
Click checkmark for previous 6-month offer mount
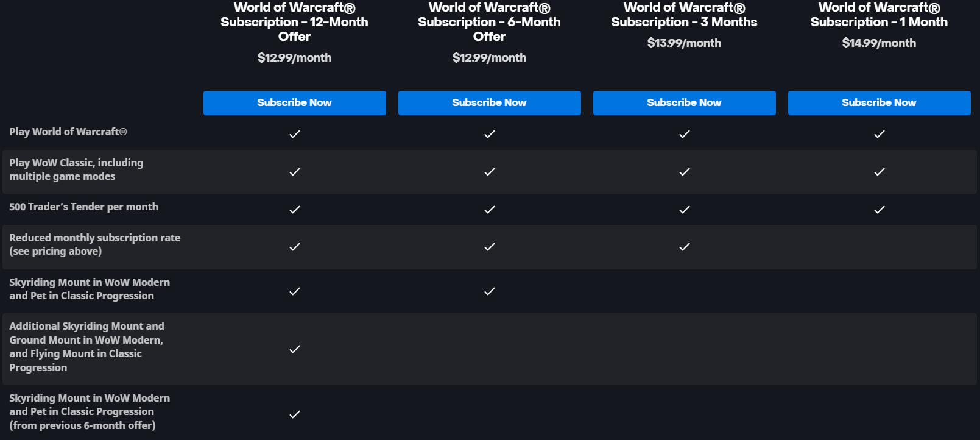[x=295, y=414]
